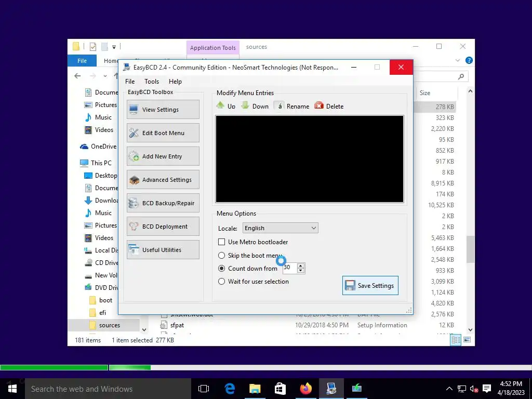532x399 pixels.
Task: Enable Use Metro bootloader checkbox
Action: 221,242
